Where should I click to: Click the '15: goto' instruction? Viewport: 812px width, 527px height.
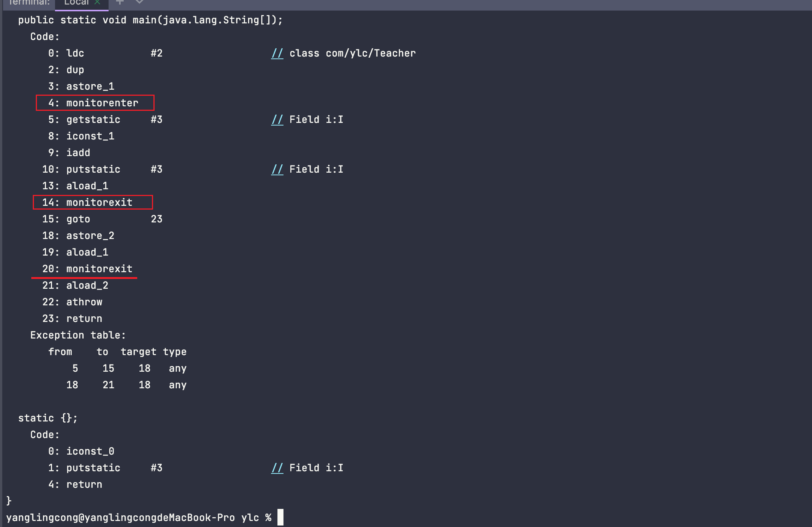tap(66, 219)
